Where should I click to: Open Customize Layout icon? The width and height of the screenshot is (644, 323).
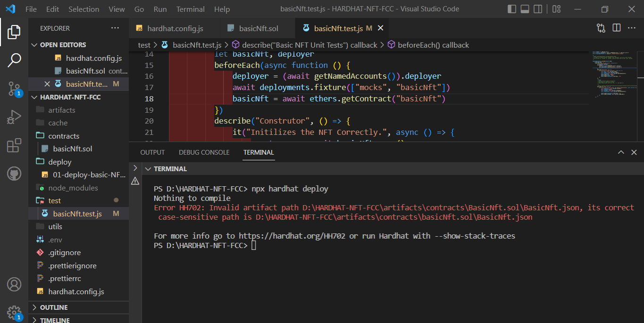pos(556,9)
